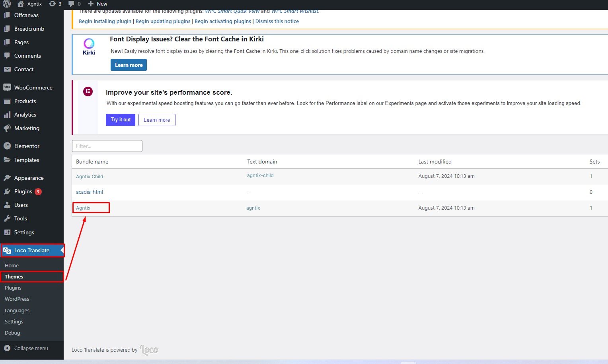
Task: Click the WordPress logo icon in admin bar
Action: coord(7,4)
